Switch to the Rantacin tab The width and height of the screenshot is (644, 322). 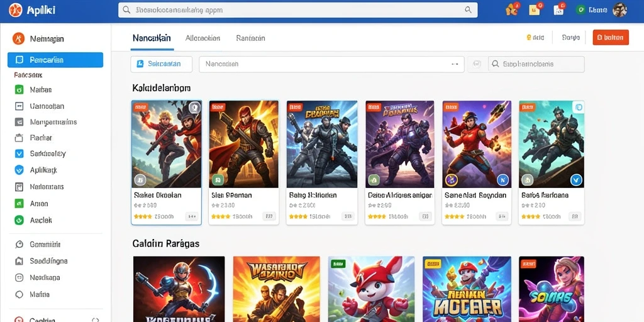pyautogui.click(x=250, y=38)
